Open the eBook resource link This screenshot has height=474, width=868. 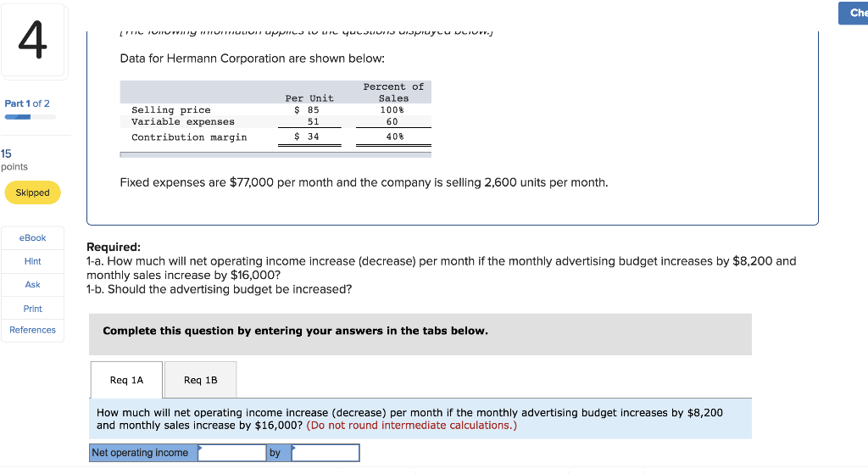pyautogui.click(x=33, y=238)
